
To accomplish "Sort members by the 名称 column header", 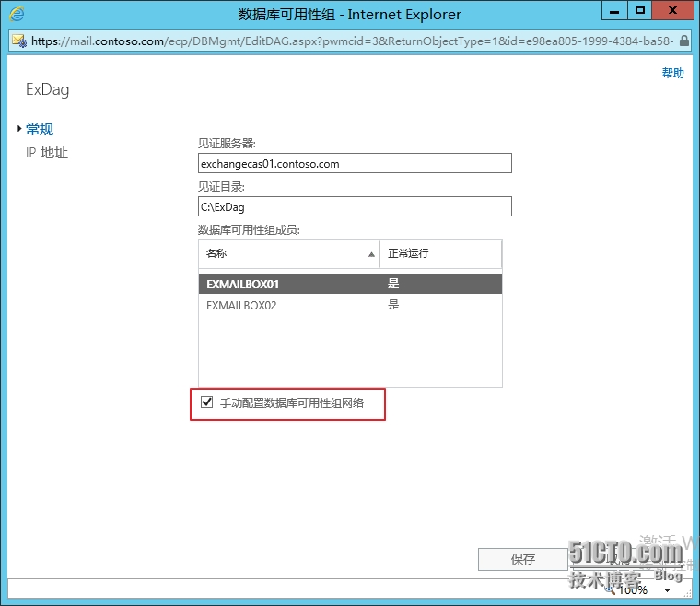I will coord(276,253).
